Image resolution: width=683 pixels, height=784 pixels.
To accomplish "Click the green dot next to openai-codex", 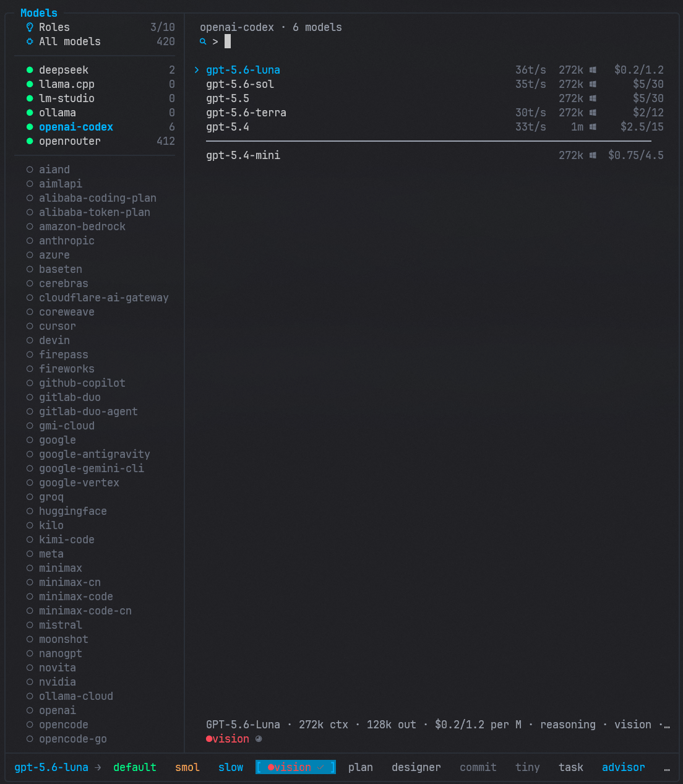I will click(x=30, y=127).
